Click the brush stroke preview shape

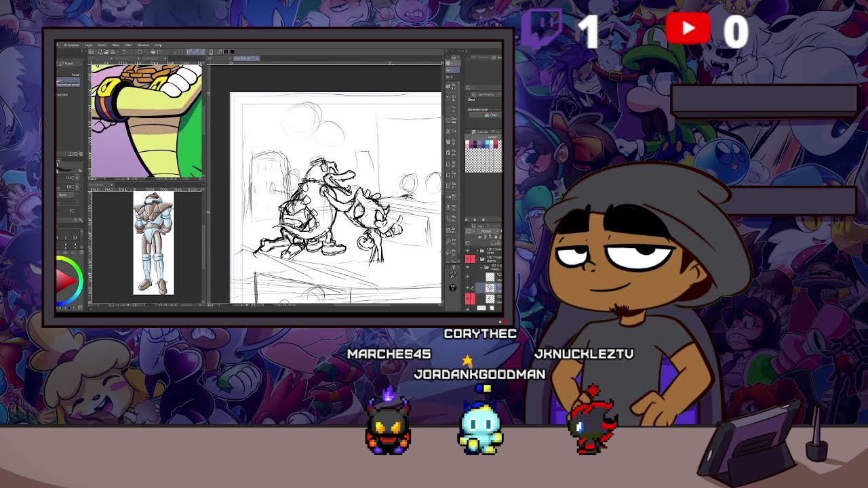pos(68,168)
